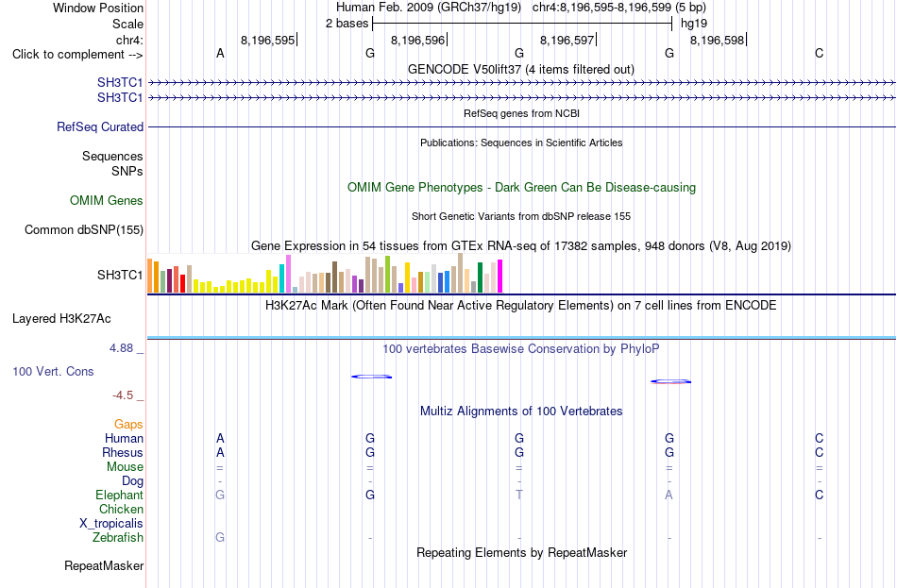Click the X_tropicalis species label

point(111,524)
